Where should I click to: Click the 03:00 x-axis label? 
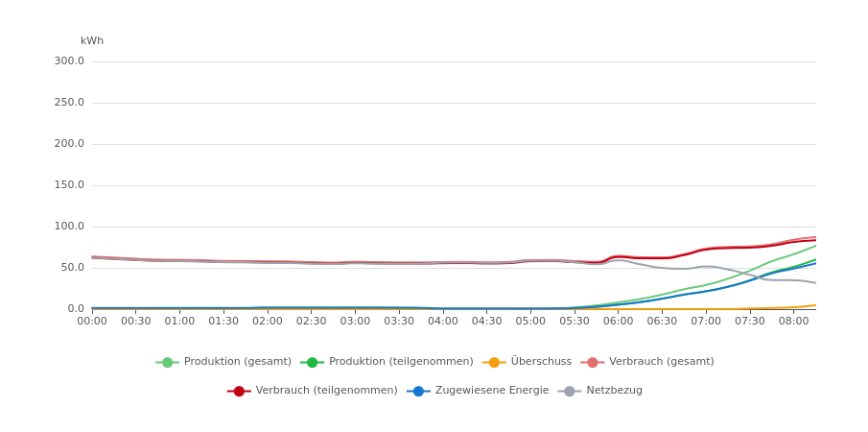(356, 322)
